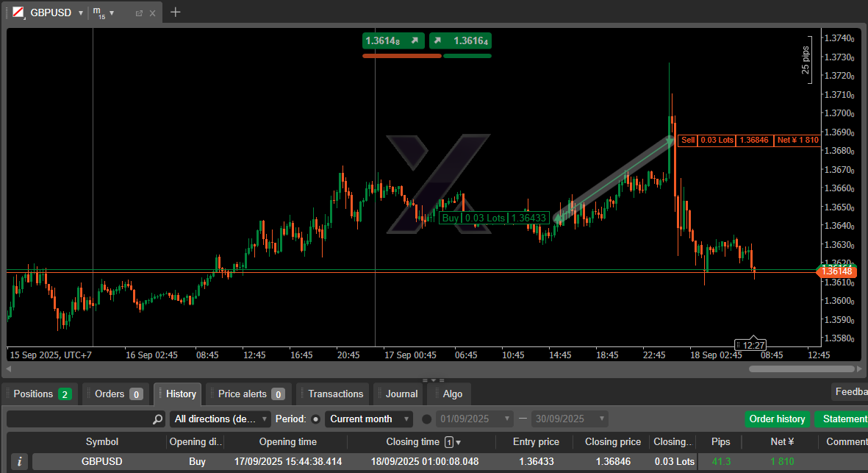The image size is (868, 473).
Task: Open the Transactions tab
Action: [x=335, y=394]
